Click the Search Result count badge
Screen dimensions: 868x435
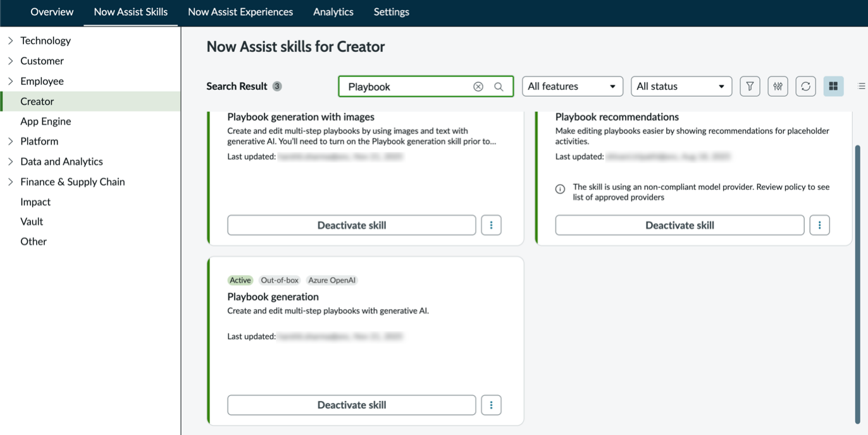point(277,87)
